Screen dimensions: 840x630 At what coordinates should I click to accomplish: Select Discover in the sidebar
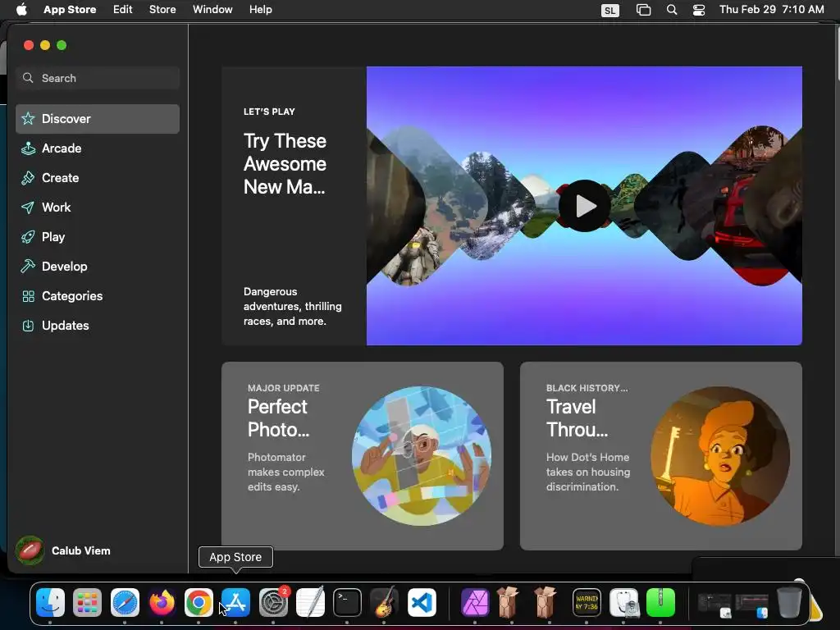pyautogui.click(x=98, y=118)
